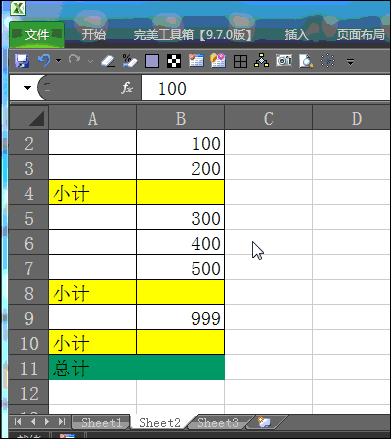The image size is (391, 439).
Task: Select row 4 header
Action: click(29, 192)
